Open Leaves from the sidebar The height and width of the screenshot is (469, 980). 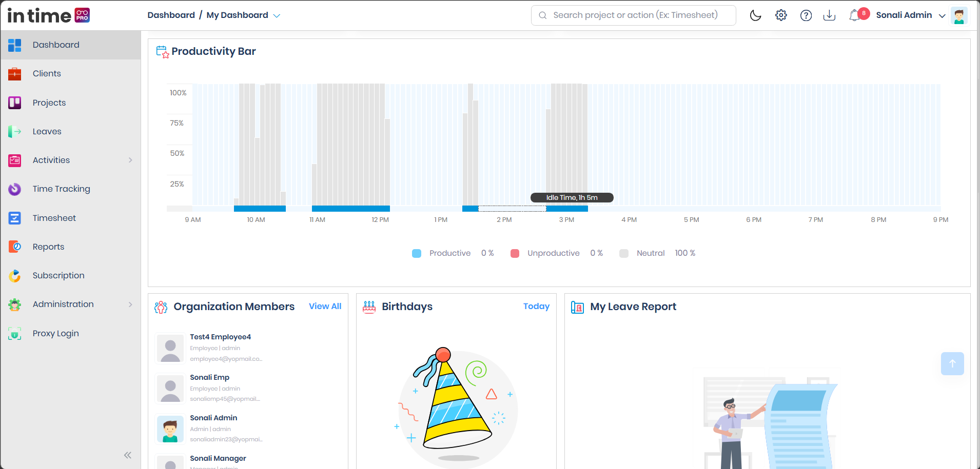tap(71, 132)
